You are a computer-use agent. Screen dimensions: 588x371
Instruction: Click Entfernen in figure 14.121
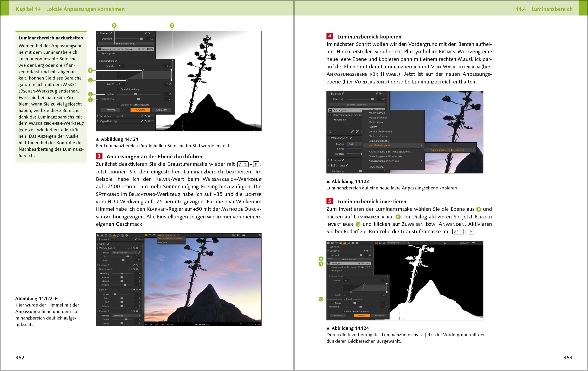pyautogui.click(x=111, y=110)
